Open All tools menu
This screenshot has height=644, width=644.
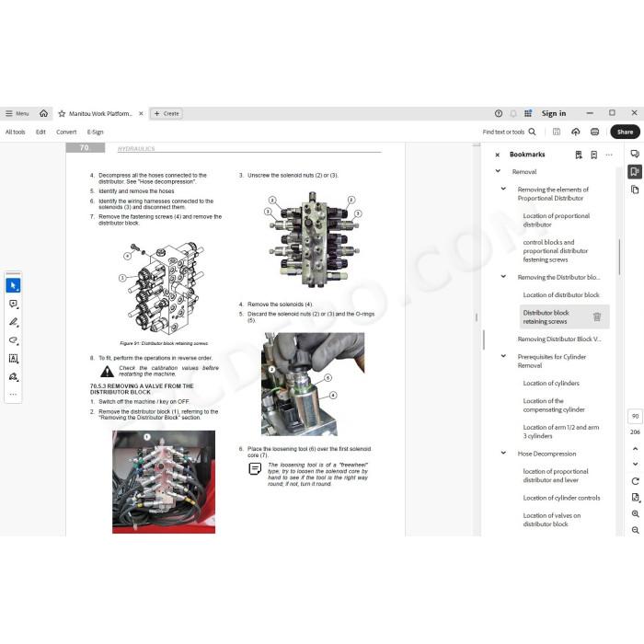[x=16, y=132]
